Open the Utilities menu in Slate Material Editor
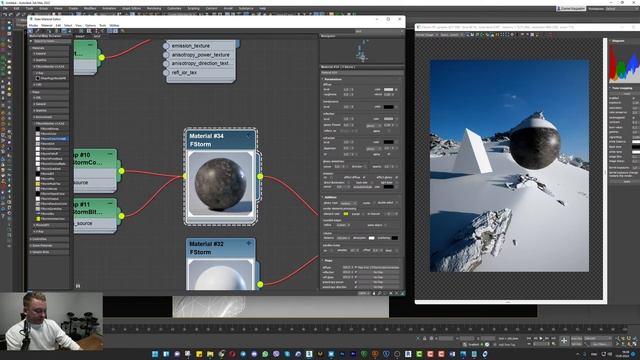 (114, 25)
